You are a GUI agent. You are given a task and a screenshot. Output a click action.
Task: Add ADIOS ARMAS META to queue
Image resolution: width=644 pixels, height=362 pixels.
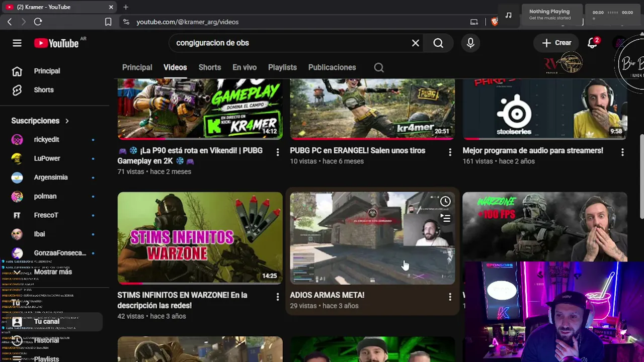445,218
